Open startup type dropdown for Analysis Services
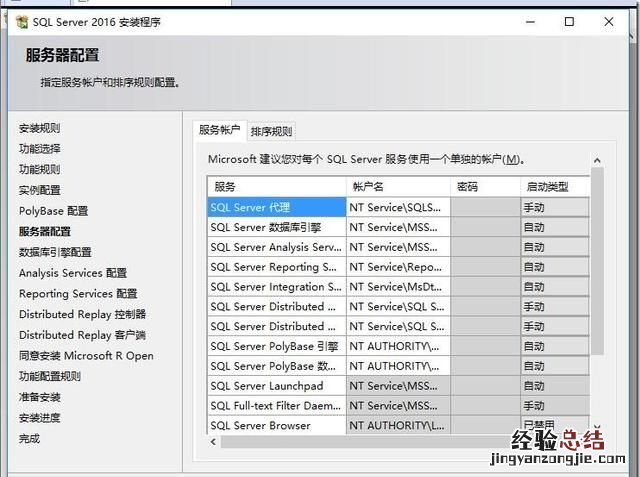This screenshot has width=640, height=477. [x=555, y=247]
